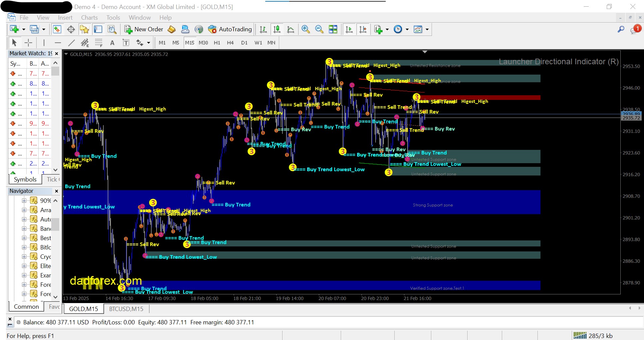
Task: Open the Strategy Tester icon
Action: [x=112, y=29]
